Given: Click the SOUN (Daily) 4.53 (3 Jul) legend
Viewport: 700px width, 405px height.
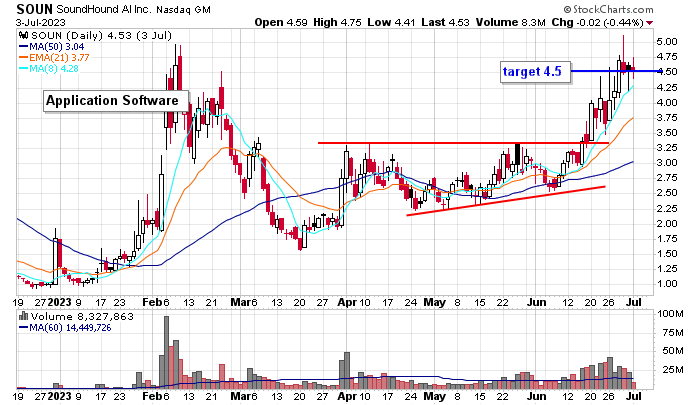Looking at the screenshot, I should (x=101, y=35).
